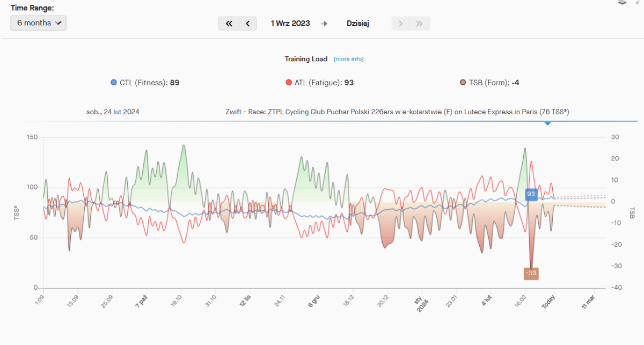The width and height of the screenshot is (644, 345).
Task: Click the blue triangle date pointer marker
Action: coord(547,124)
